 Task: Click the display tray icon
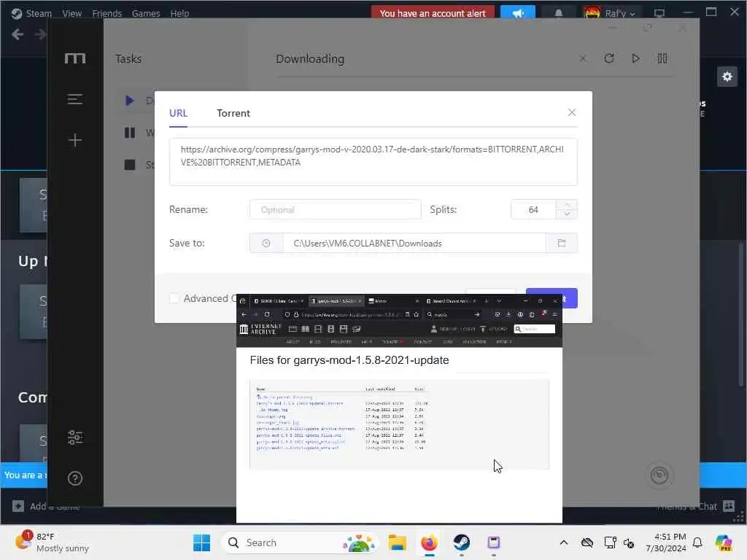610,542
